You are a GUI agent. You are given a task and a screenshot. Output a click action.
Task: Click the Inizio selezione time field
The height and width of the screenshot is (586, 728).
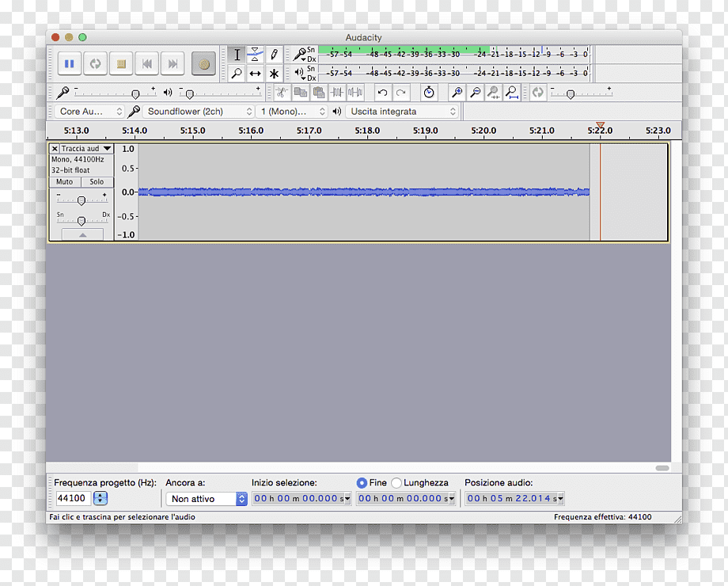[x=298, y=499]
